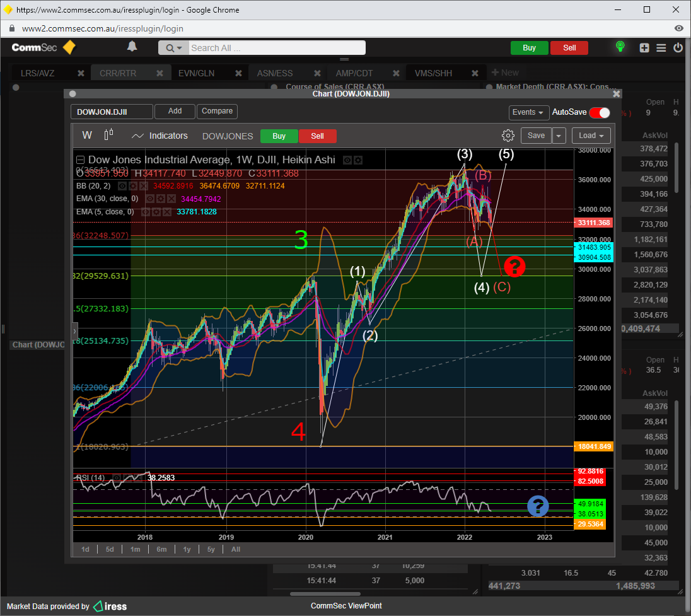This screenshot has width=691, height=616.
Task: Switch to the LRS/AVZ tab
Action: 38,73
